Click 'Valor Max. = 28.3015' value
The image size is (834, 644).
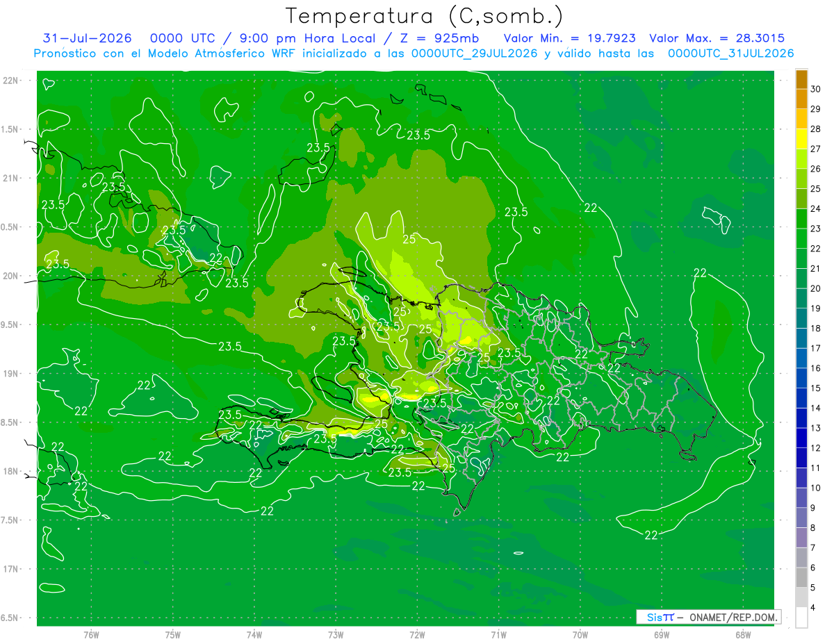[717, 38]
